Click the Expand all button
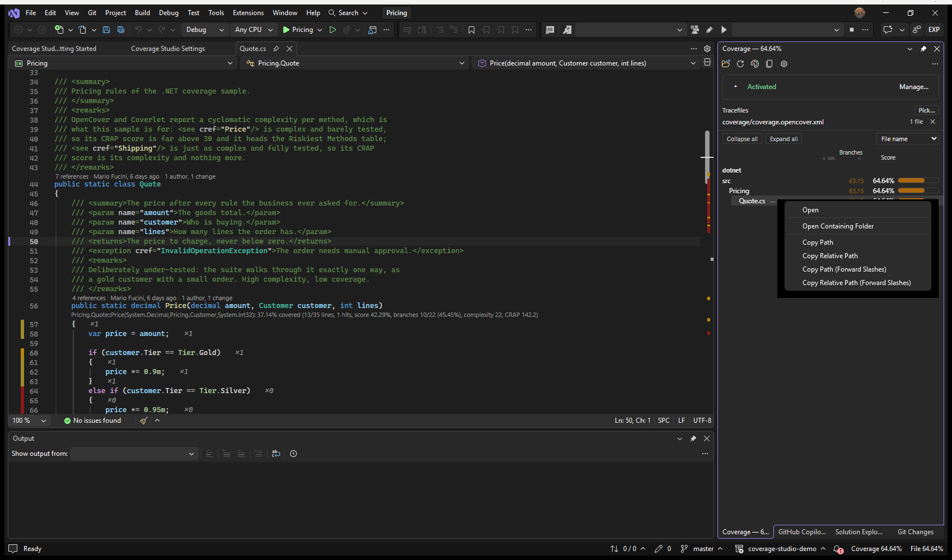The image size is (952, 560). (783, 139)
